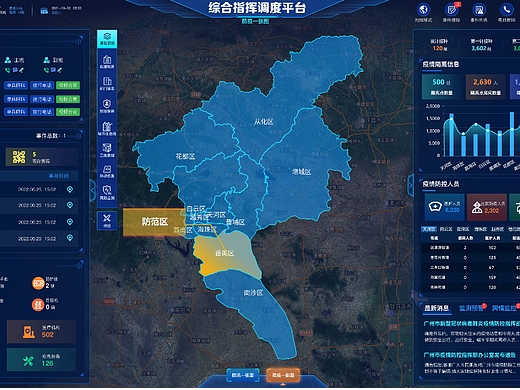Viewport: 520px width, 390px height.
Task: Select the single building icon in sidebar
Action: click(107, 62)
